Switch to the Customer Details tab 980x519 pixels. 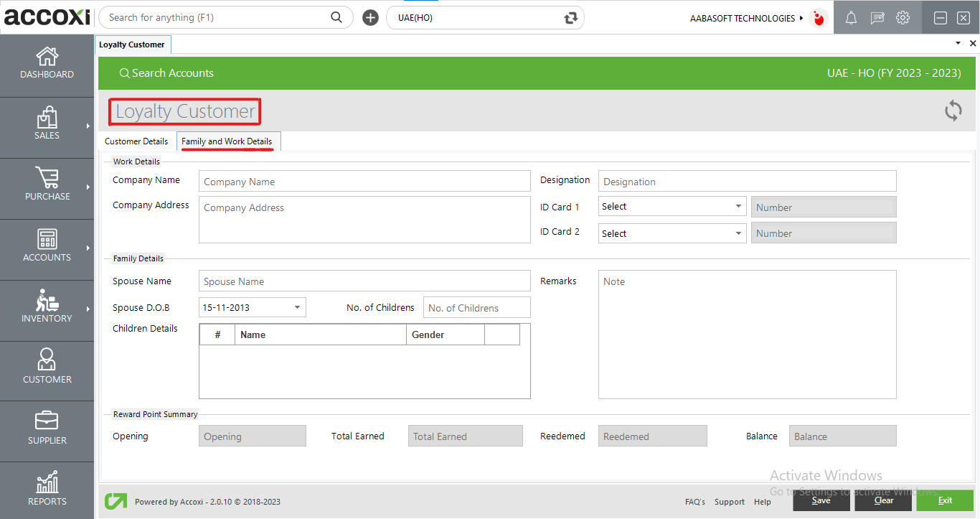136,141
